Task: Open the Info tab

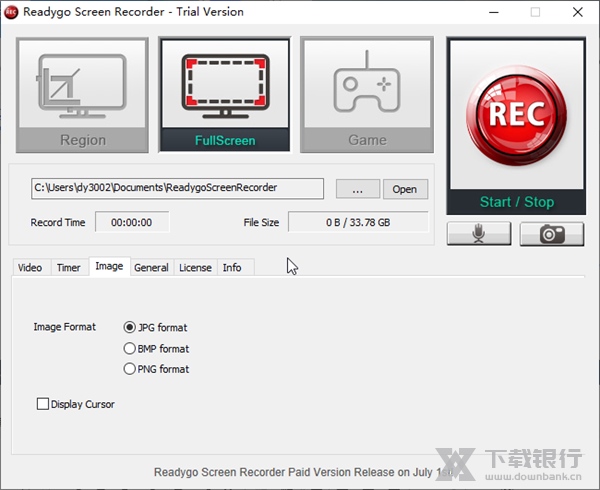Action: 232,267
